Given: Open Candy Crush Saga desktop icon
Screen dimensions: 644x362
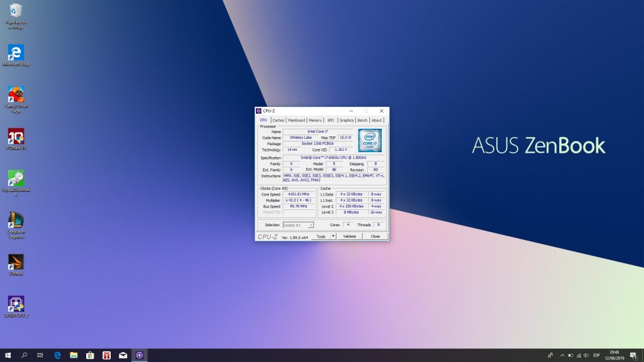Looking at the screenshot, I should (16, 96).
